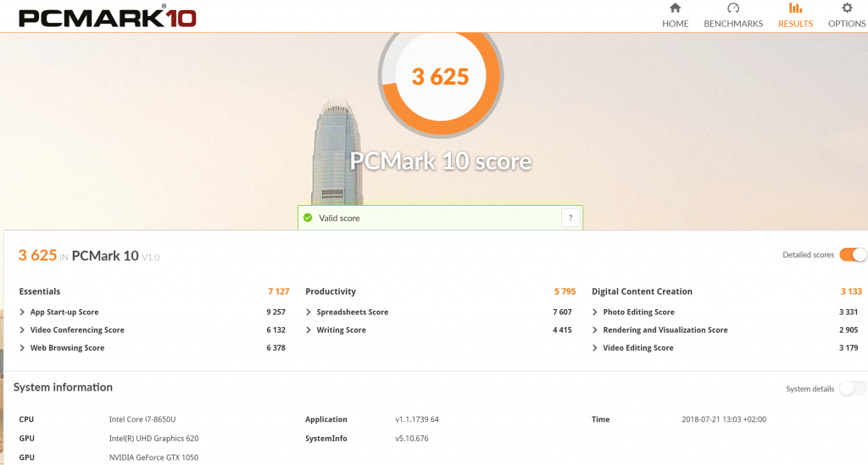Click the Rendering value 2 905
Viewport: 868px width, 465px height.
click(849, 330)
